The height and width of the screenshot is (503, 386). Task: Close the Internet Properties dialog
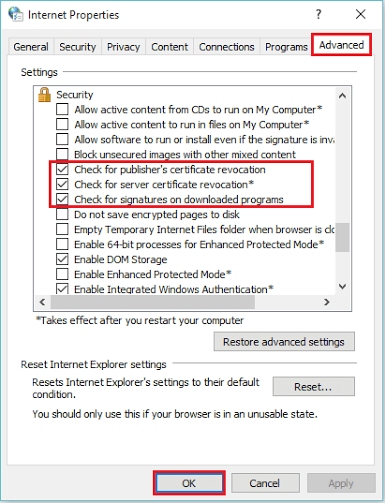click(360, 14)
